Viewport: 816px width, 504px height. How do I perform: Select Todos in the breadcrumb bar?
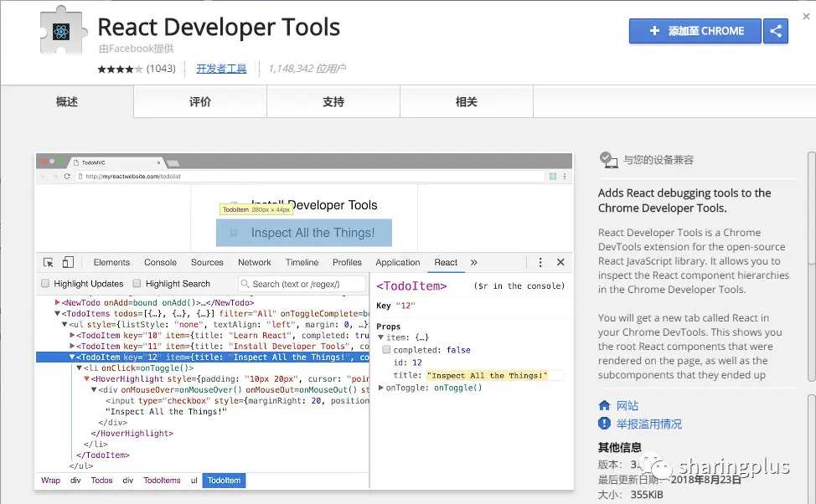(101, 480)
